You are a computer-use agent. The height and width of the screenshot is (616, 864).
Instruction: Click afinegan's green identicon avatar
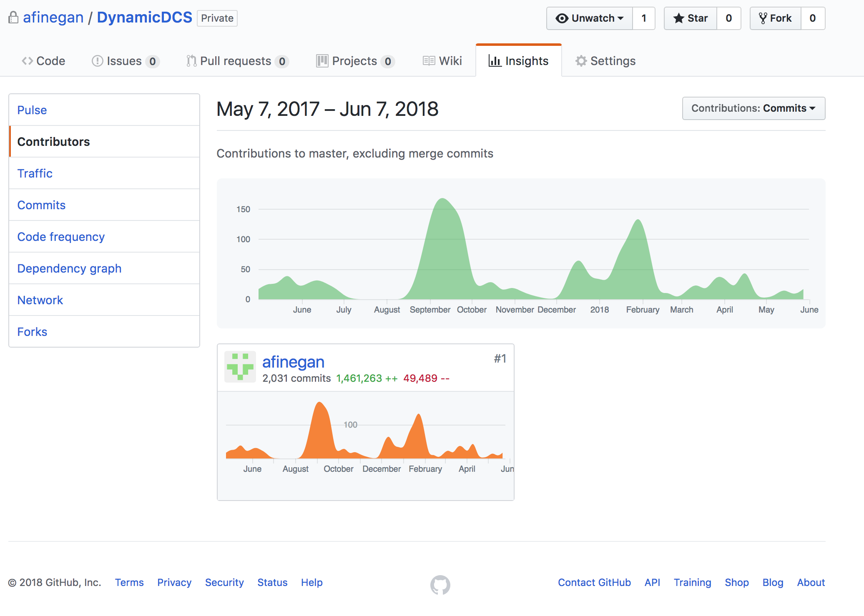click(240, 367)
